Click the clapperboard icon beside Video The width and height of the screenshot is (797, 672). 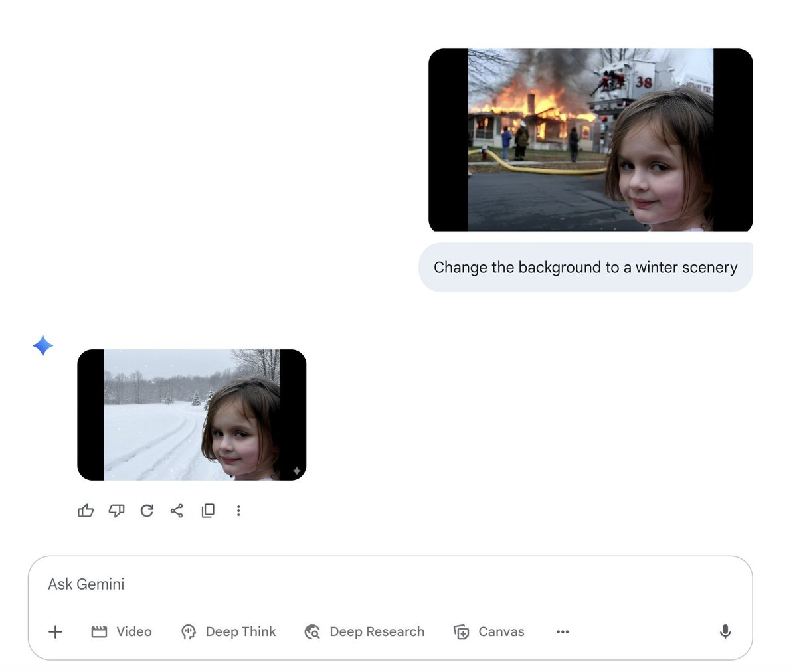[99, 631]
